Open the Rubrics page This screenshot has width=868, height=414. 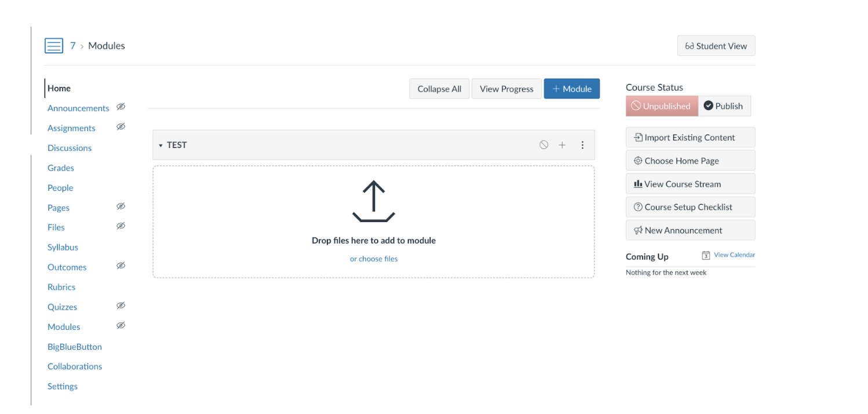(x=61, y=287)
